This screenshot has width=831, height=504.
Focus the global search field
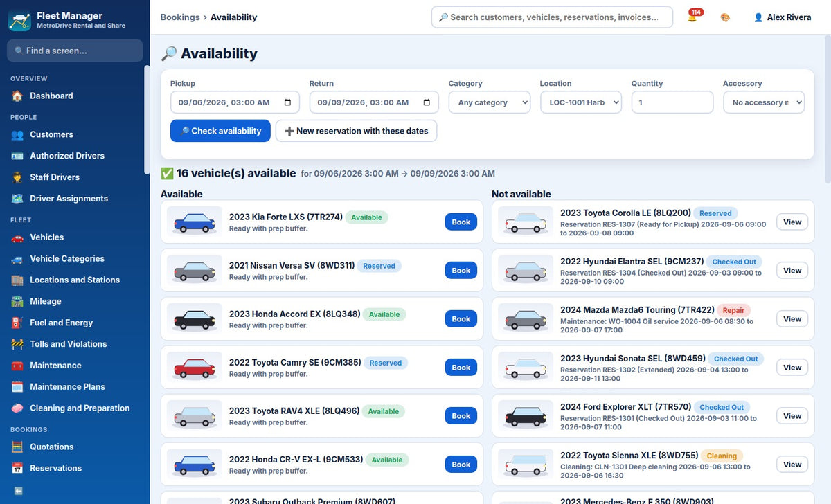click(552, 17)
